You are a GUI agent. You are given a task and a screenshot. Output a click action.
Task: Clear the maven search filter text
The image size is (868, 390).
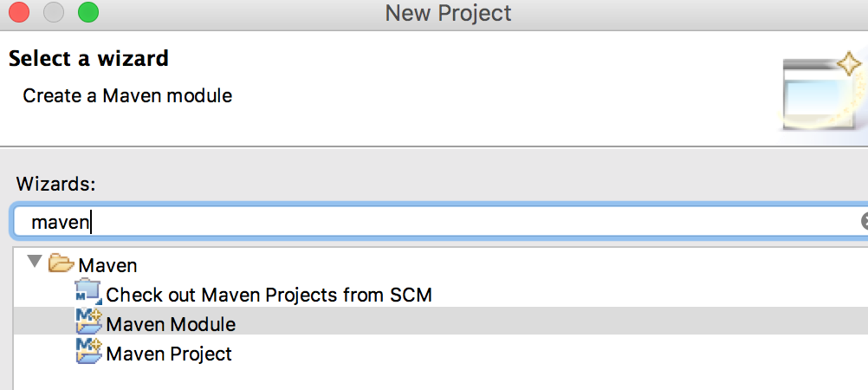coord(864,222)
